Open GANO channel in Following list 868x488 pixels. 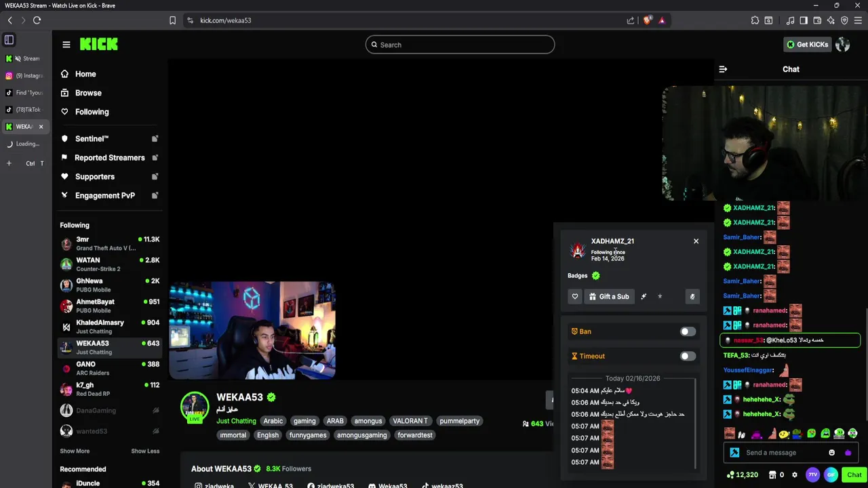(110, 368)
